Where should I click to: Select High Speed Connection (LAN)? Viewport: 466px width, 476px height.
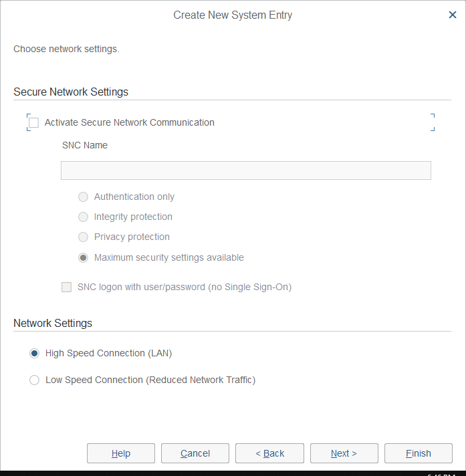34,354
